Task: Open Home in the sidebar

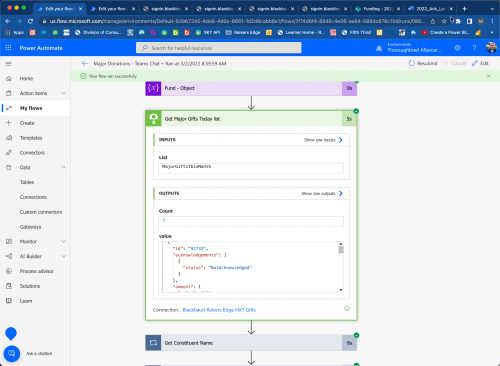Action: tap(26, 79)
